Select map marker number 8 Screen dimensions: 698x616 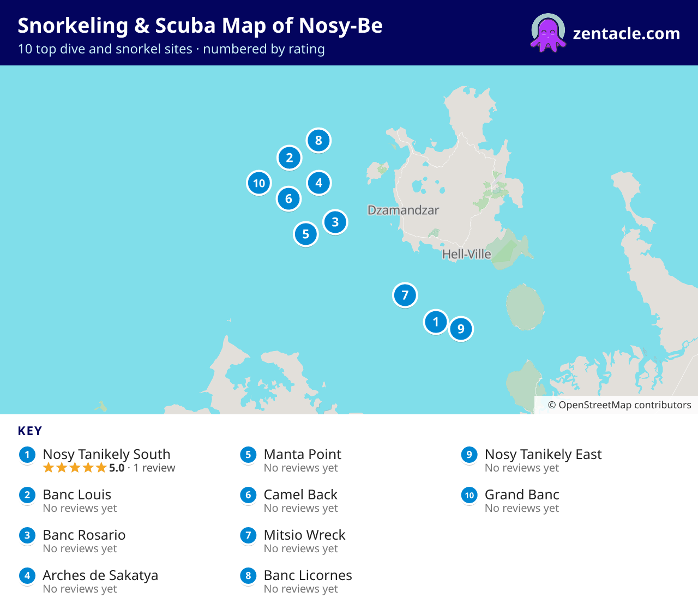point(319,140)
